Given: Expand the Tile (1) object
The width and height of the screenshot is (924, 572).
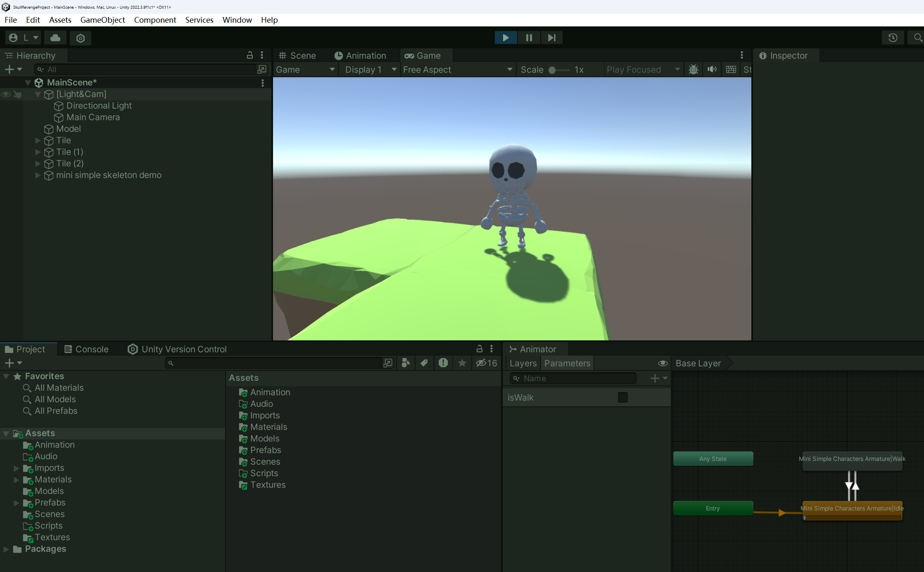Looking at the screenshot, I should point(38,152).
